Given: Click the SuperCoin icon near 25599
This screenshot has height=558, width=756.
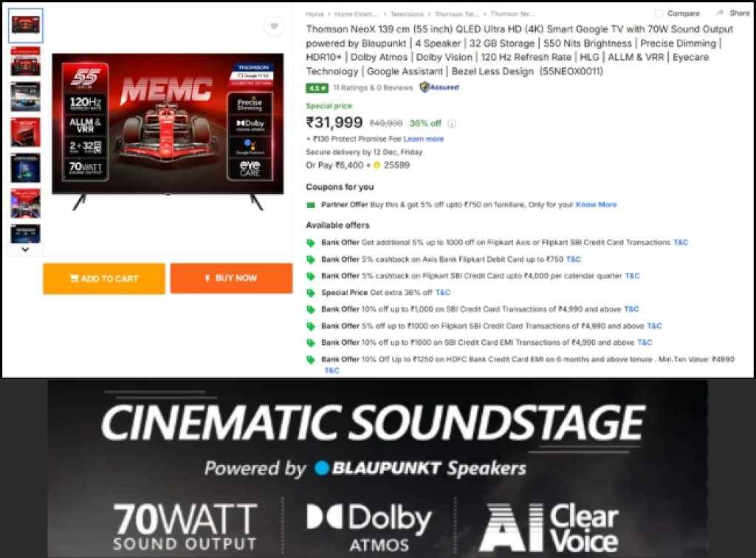Looking at the screenshot, I should click(377, 165).
